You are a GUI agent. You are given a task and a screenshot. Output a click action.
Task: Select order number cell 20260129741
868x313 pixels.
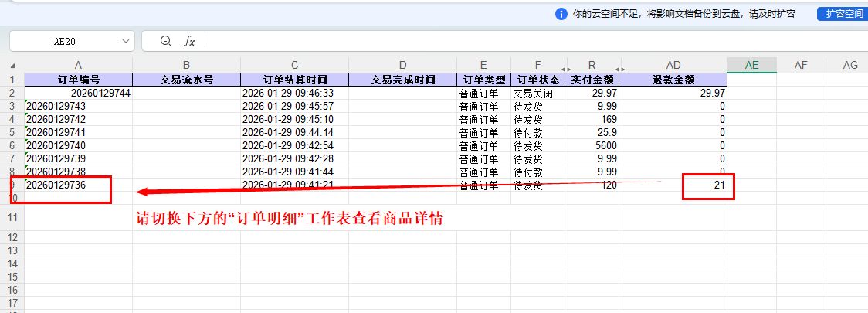(x=79, y=132)
